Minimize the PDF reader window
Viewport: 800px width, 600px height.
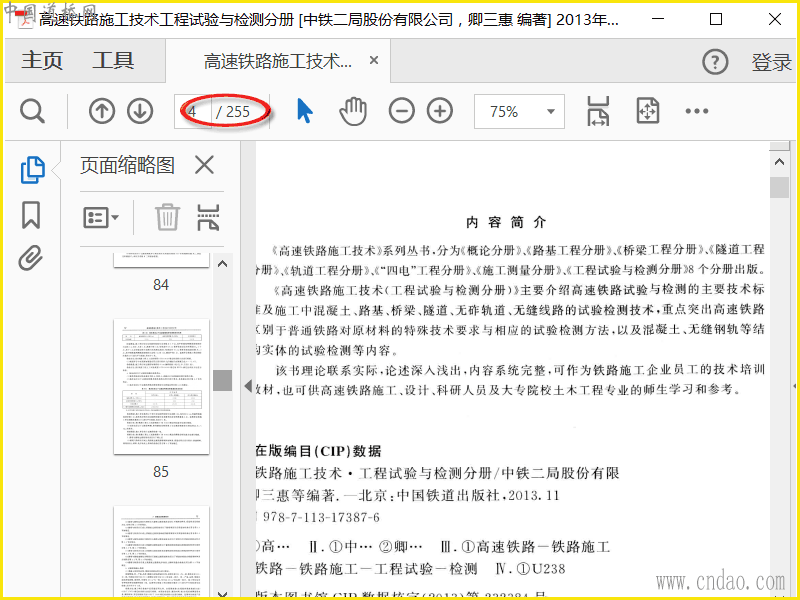point(658,19)
